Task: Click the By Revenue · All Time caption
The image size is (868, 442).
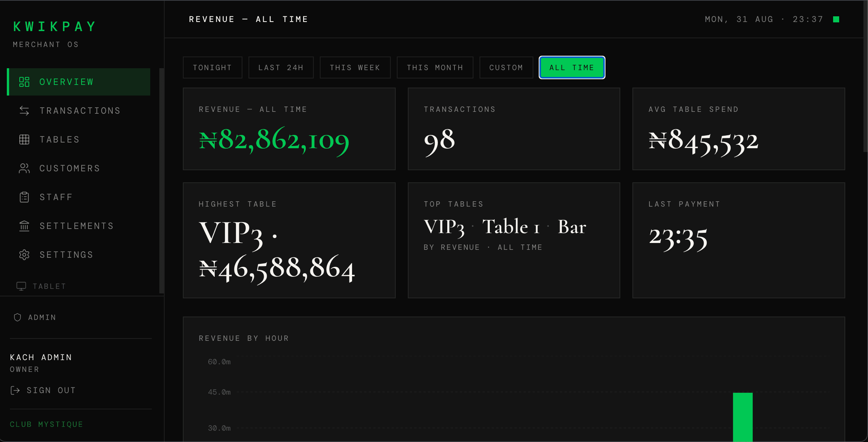Action: [x=483, y=247]
